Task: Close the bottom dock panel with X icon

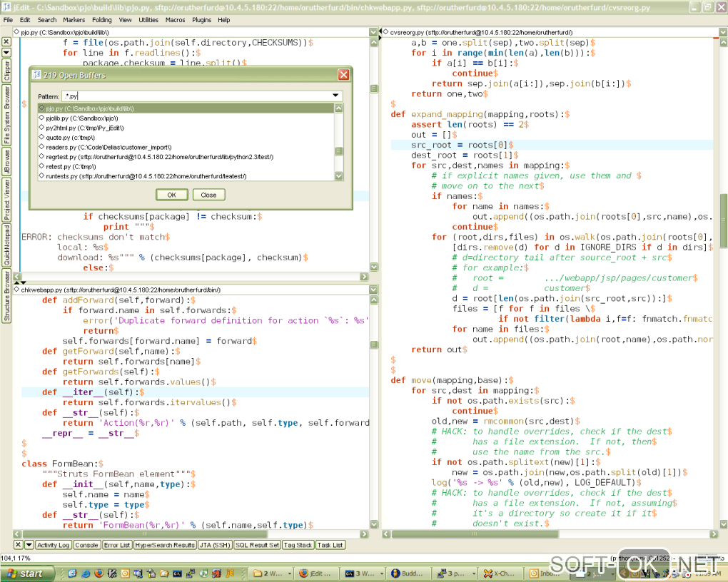Action: 18,545
